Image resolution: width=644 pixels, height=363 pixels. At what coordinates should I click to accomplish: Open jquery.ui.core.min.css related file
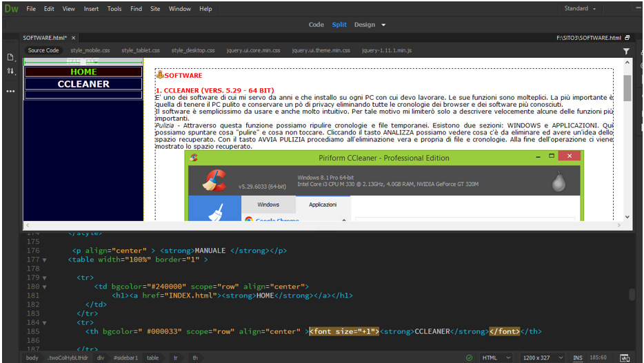point(253,50)
